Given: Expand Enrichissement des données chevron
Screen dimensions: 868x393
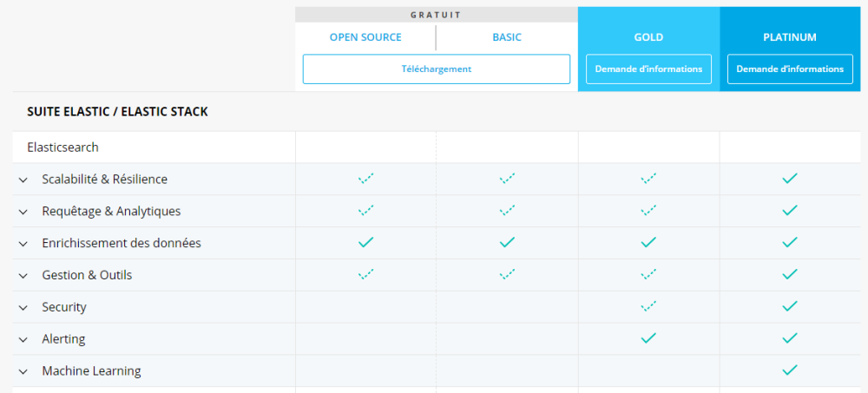Looking at the screenshot, I should pyautogui.click(x=23, y=244).
